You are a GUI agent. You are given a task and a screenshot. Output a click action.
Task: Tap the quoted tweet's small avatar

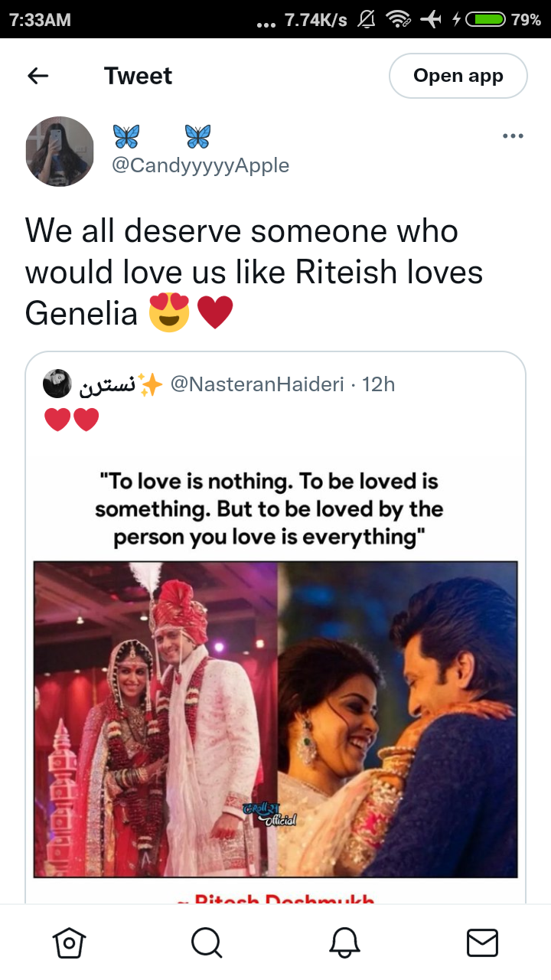click(x=57, y=384)
